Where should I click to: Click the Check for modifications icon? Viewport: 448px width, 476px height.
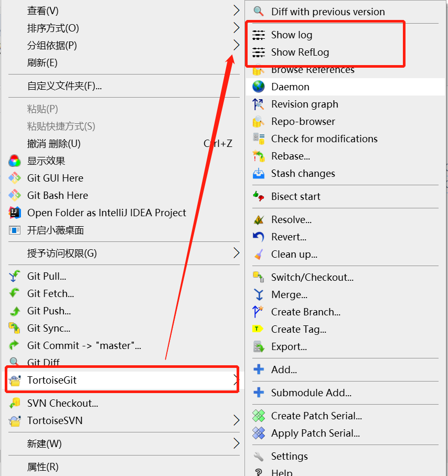tap(259, 139)
